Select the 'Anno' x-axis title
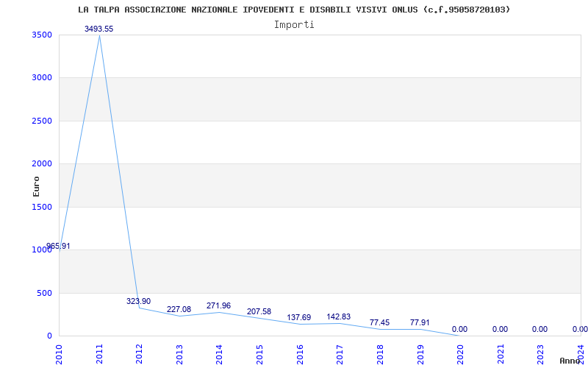 pyautogui.click(x=570, y=361)
